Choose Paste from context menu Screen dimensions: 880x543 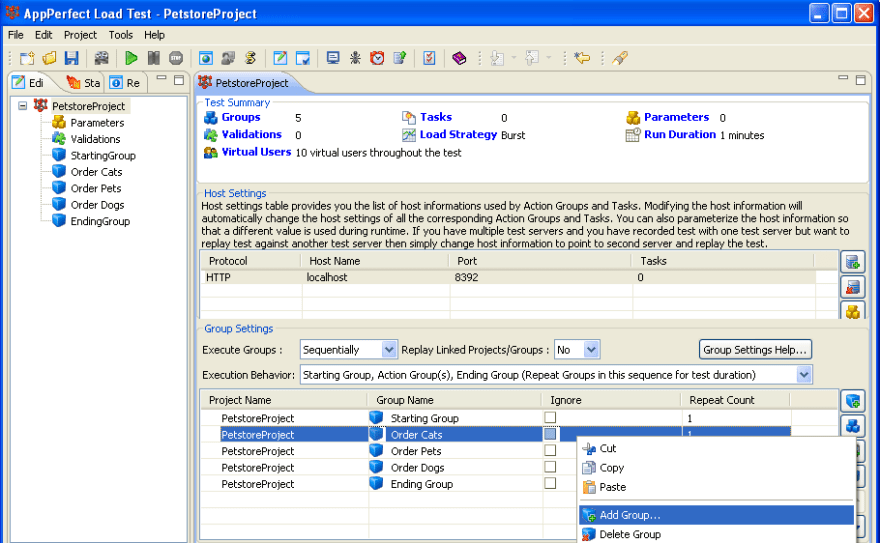(x=716, y=487)
